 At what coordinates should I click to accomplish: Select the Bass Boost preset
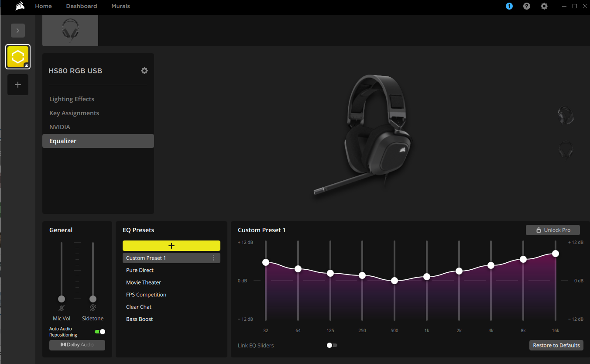[172, 319]
